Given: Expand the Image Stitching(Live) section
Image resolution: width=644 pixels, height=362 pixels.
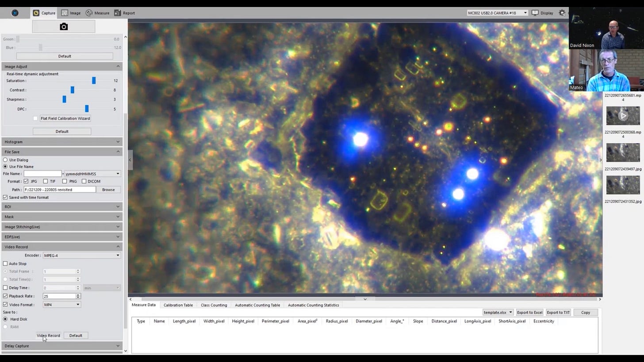Looking at the screenshot, I should click(62, 227).
